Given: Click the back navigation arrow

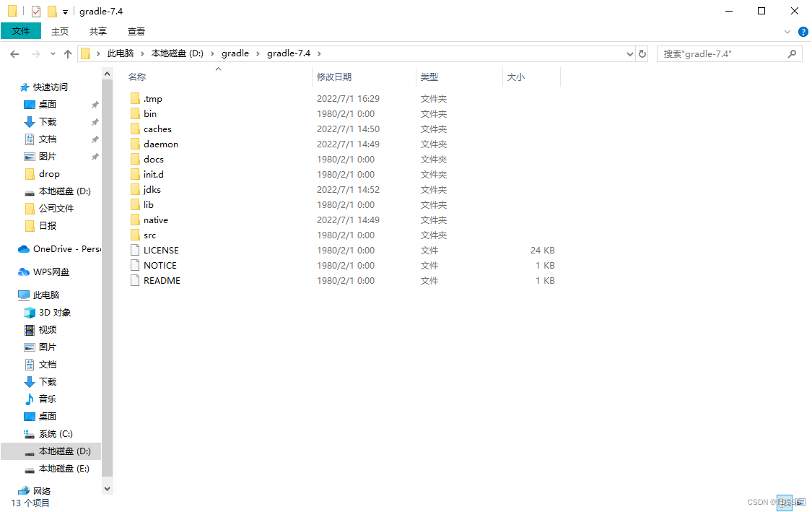Looking at the screenshot, I should (x=14, y=53).
